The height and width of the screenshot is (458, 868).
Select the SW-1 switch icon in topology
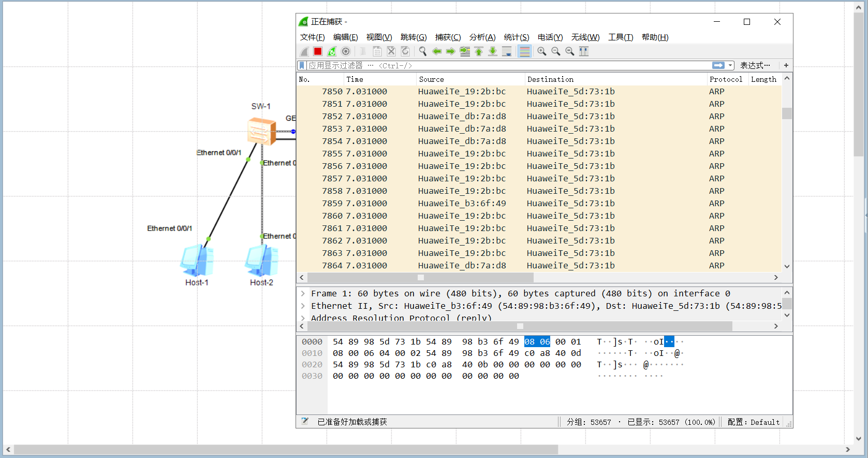pyautogui.click(x=261, y=131)
